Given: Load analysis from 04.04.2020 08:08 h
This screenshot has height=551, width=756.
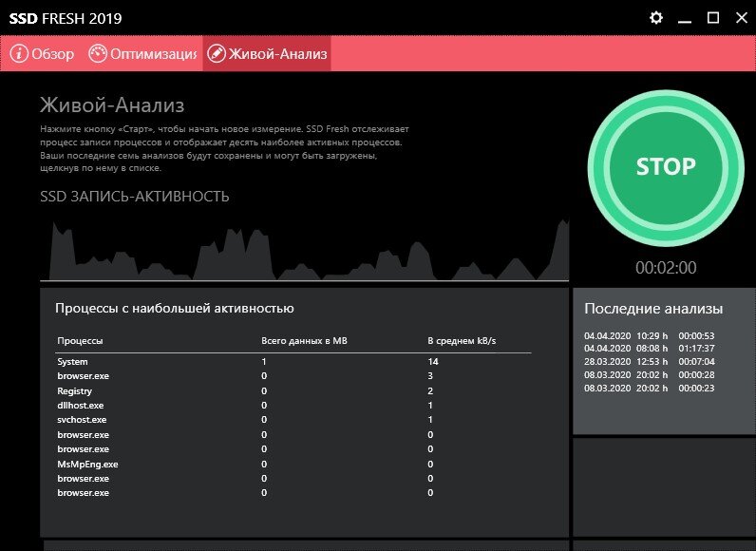Looking at the screenshot, I should 650,348.
